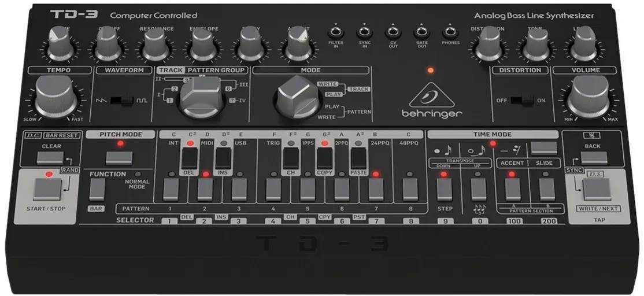Select Pattern 6 button
Viewport: 644px width, 296px height.
(x=342, y=190)
